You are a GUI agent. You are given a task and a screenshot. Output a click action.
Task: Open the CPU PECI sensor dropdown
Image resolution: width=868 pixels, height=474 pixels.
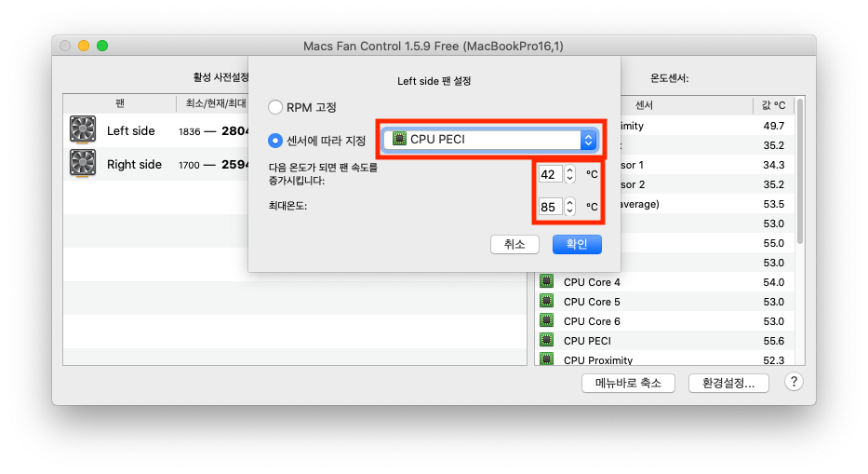click(490, 140)
